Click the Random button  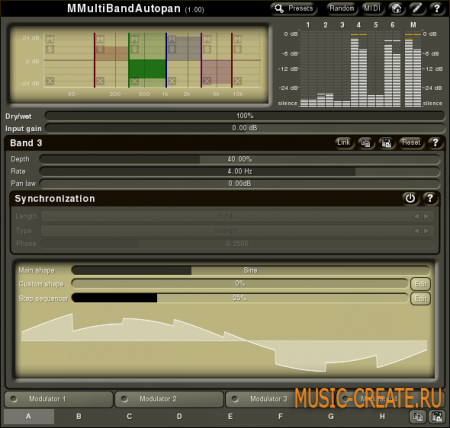(x=341, y=8)
